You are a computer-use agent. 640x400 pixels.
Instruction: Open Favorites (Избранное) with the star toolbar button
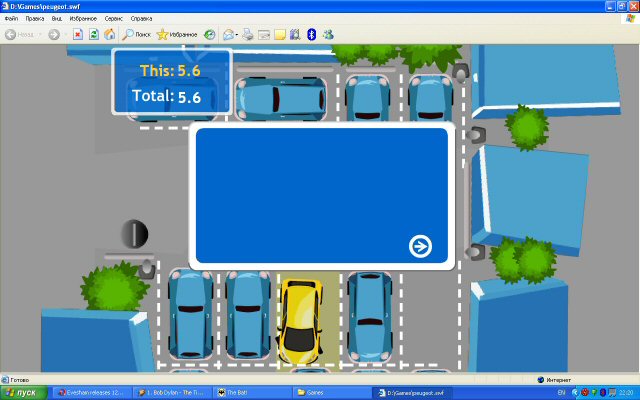click(177, 35)
